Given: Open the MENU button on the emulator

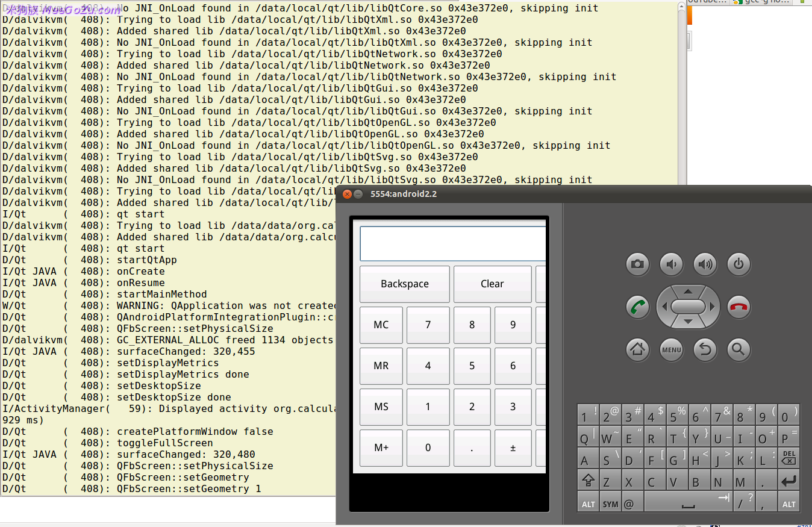Looking at the screenshot, I should coord(672,350).
